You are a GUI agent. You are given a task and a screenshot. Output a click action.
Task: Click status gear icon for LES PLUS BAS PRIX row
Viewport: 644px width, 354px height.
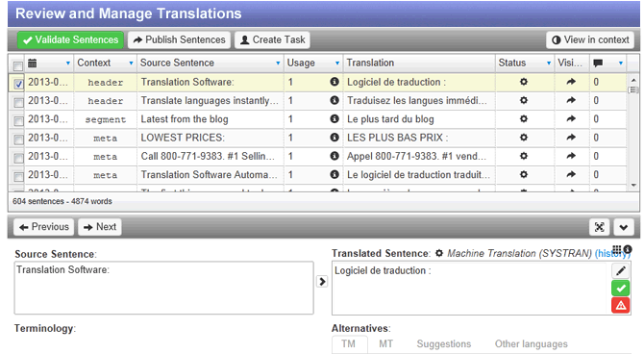tap(523, 138)
